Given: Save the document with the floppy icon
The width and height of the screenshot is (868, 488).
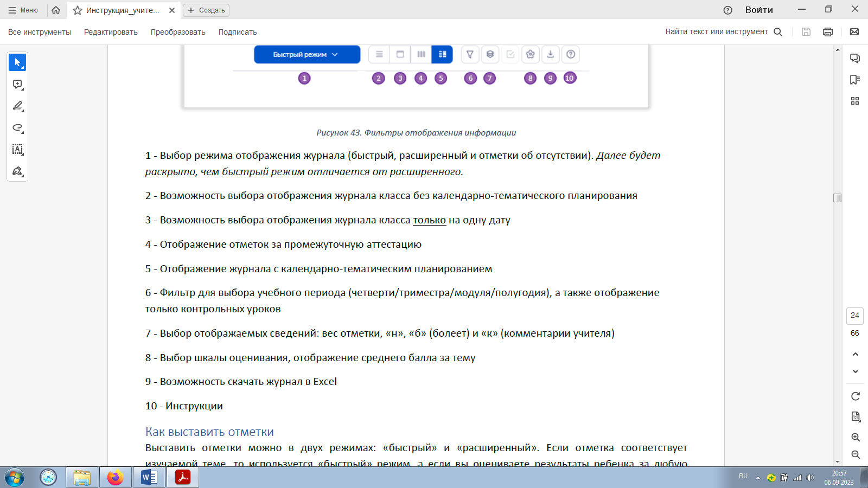Looking at the screenshot, I should click(x=806, y=32).
